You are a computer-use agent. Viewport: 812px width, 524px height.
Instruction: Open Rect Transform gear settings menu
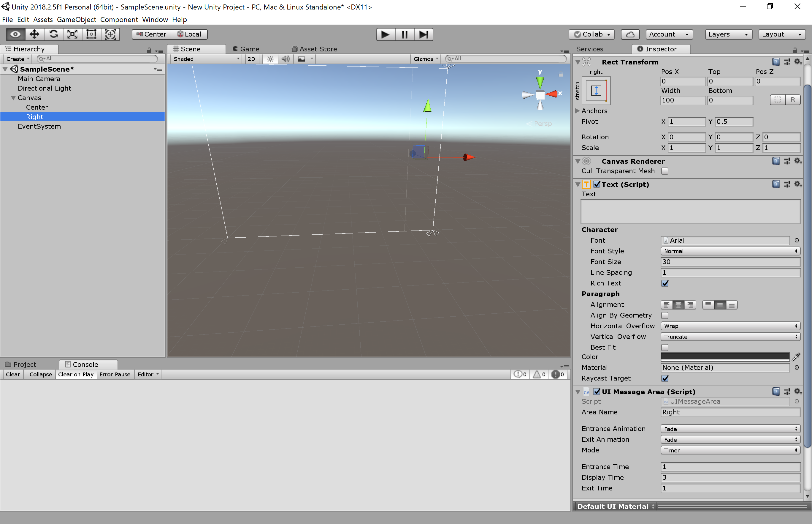(x=797, y=61)
